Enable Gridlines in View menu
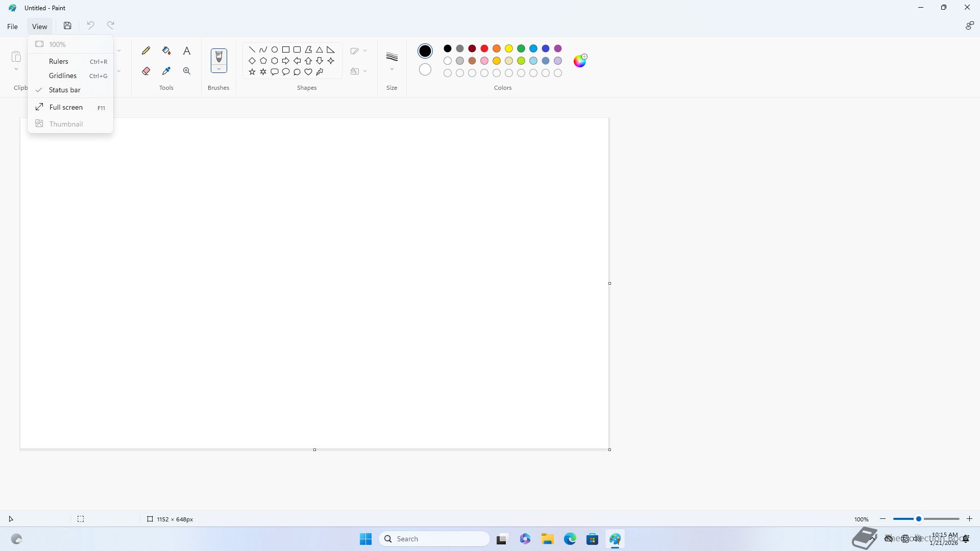 coord(63,76)
